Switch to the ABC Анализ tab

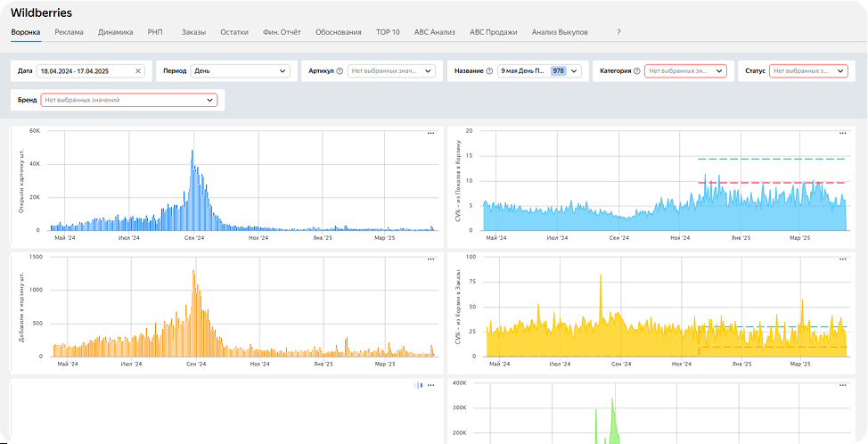pyautogui.click(x=435, y=32)
